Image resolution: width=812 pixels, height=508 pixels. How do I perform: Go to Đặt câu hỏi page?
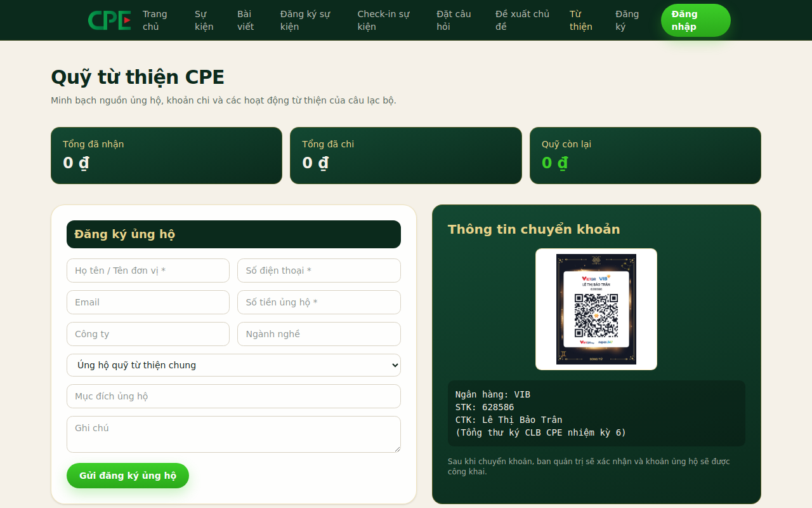pyautogui.click(x=454, y=20)
